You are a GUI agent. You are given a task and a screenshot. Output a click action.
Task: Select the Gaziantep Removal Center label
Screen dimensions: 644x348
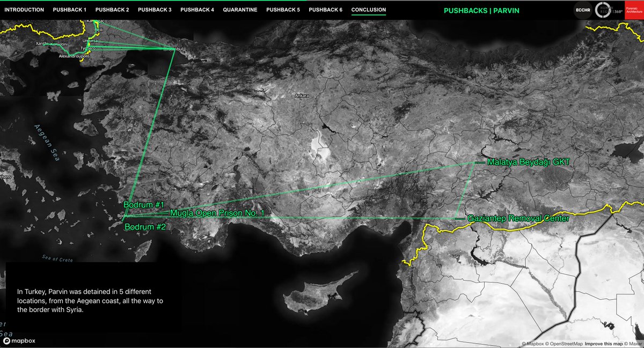click(518, 219)
